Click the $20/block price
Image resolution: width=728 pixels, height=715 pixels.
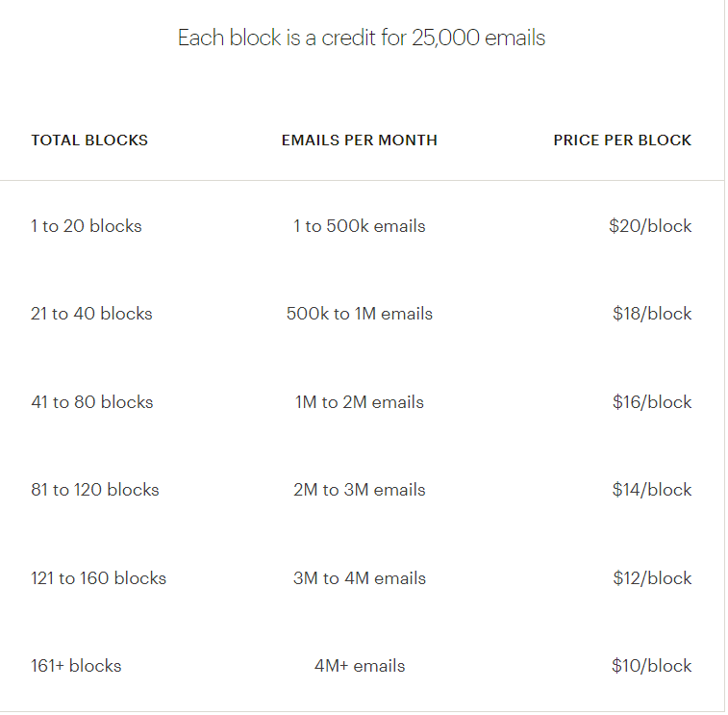tap(650, 226)
